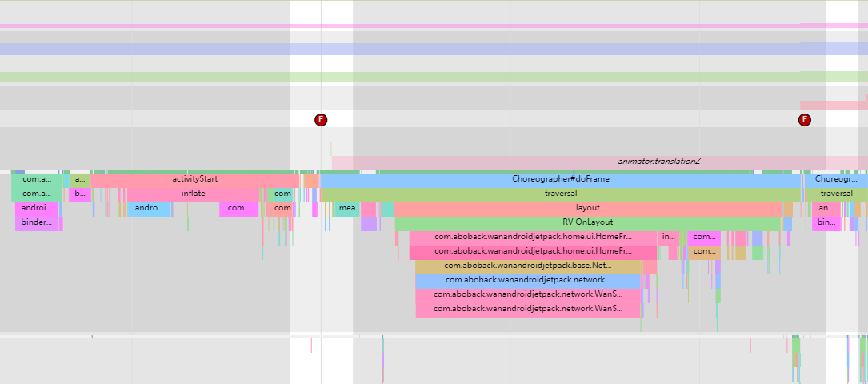
Task: Select the truncated 'Choreogr...' slice at right edge
Action: 835,180
